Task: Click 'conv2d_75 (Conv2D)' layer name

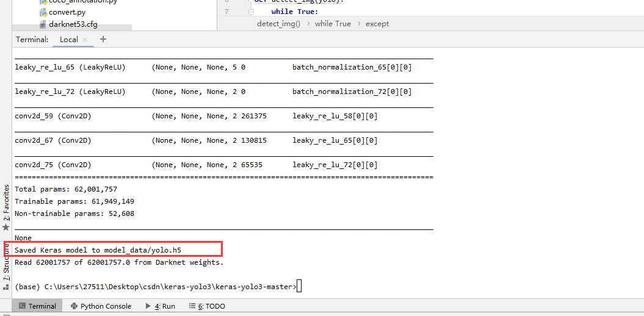Action: click(x=53, y=165)
